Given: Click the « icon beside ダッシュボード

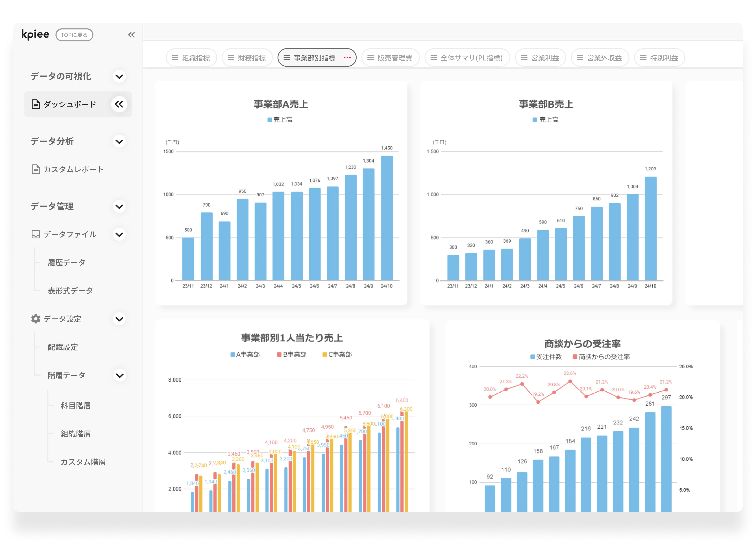Looking at the screenshot, I should [119, 104].
